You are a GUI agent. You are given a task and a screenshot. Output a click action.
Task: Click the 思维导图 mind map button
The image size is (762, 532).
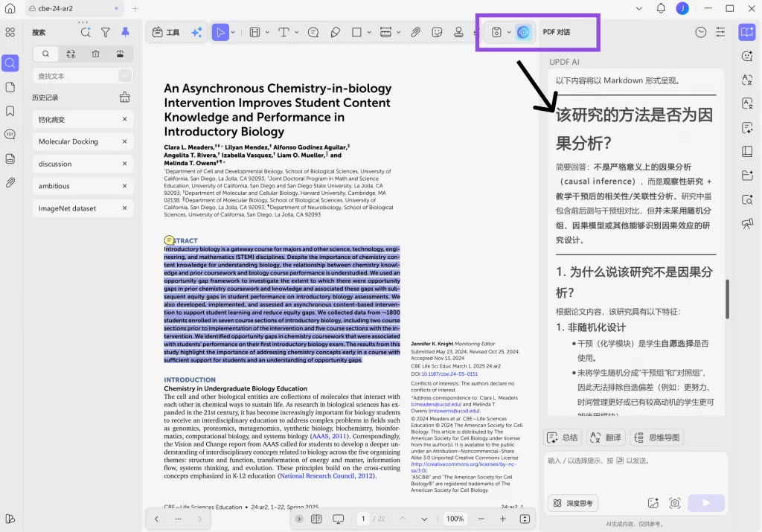657,438
